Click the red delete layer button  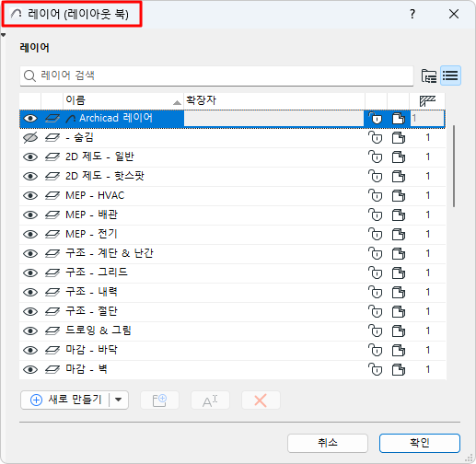pyautogui.click(x=261, y=400)
